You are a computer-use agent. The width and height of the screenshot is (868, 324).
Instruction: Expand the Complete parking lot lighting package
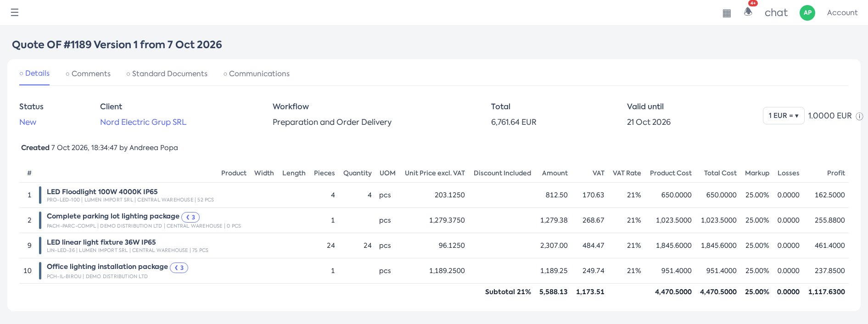(x=190, y=217)
